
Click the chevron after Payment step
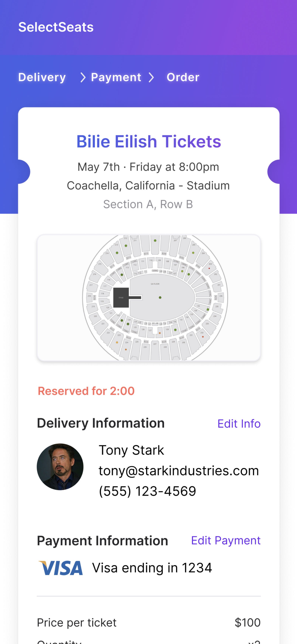coord(151,77)
